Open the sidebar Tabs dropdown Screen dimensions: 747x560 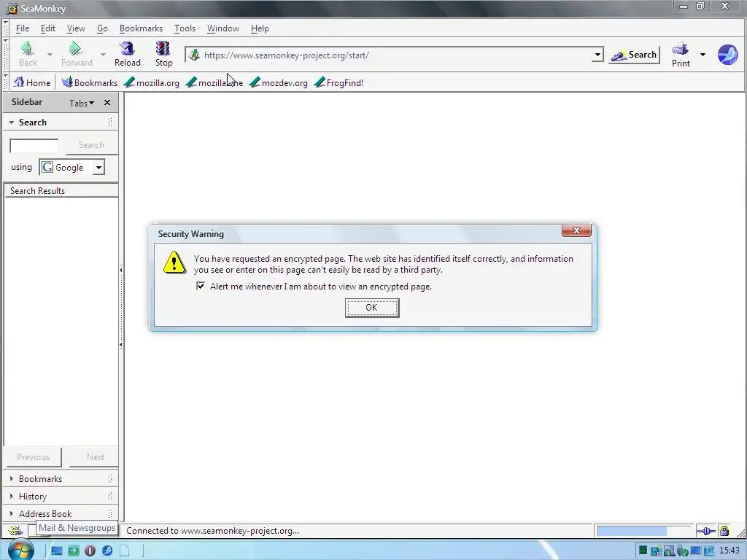82,103
